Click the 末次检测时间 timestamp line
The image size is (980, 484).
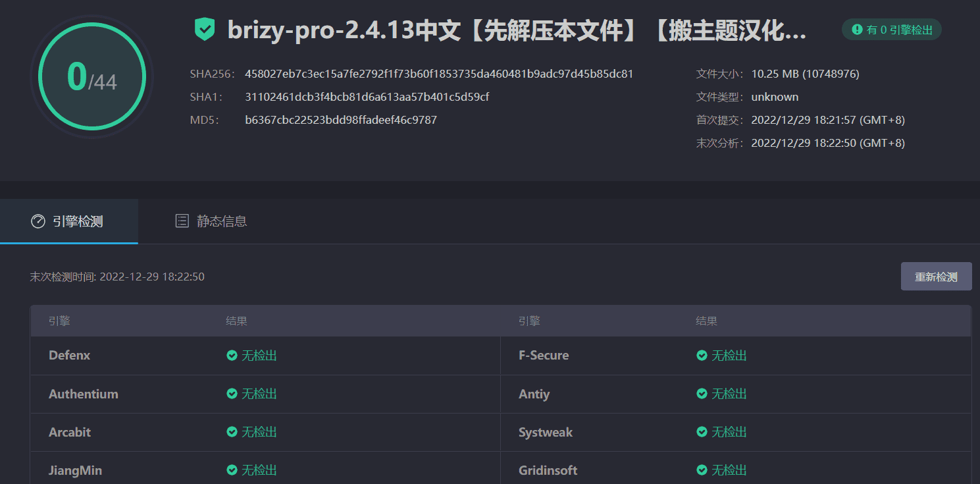pyautogui.click(x=117, y=277)
